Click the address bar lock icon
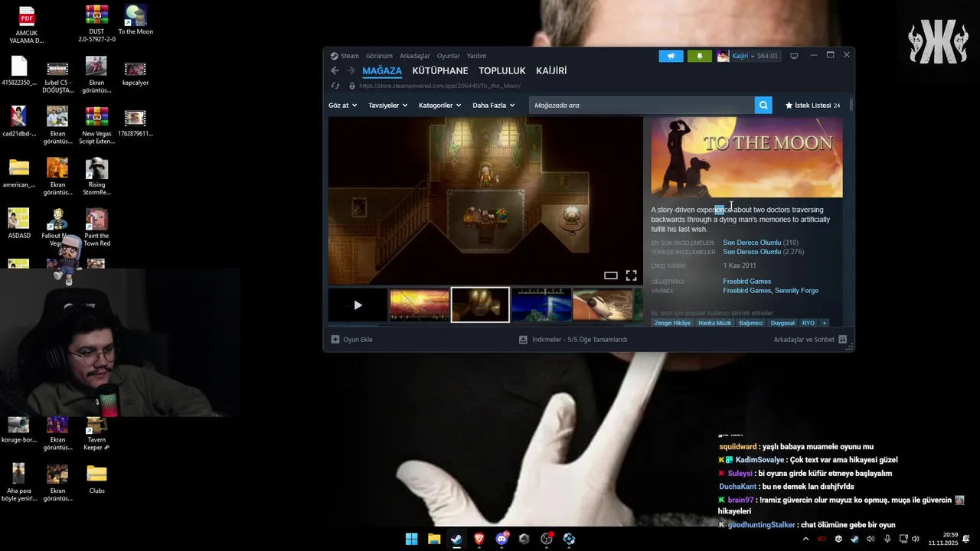This screenshot has width=980, height=551. [352, 86]
